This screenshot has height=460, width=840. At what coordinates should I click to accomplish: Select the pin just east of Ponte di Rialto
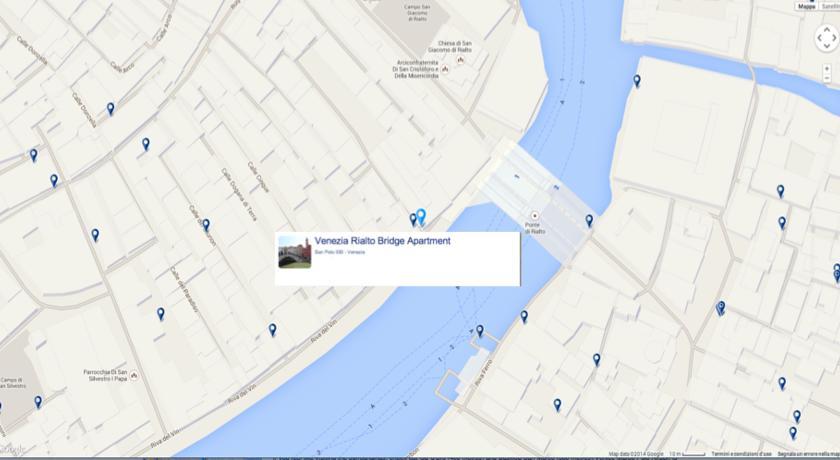(589, 220)
